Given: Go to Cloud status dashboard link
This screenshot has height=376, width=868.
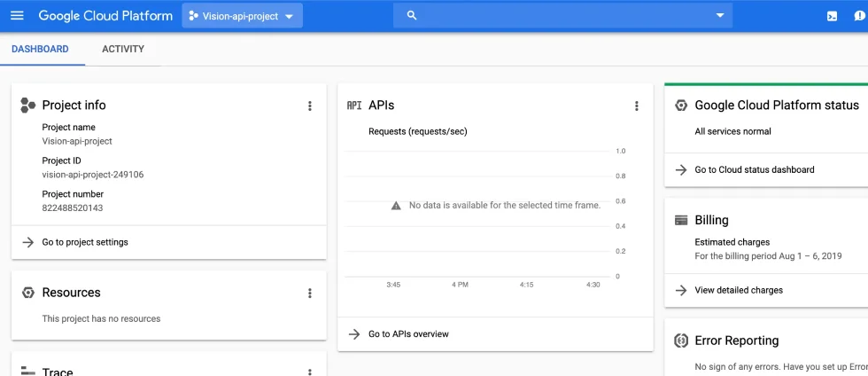Looking at the screenshot, I should tap(755, 169).
